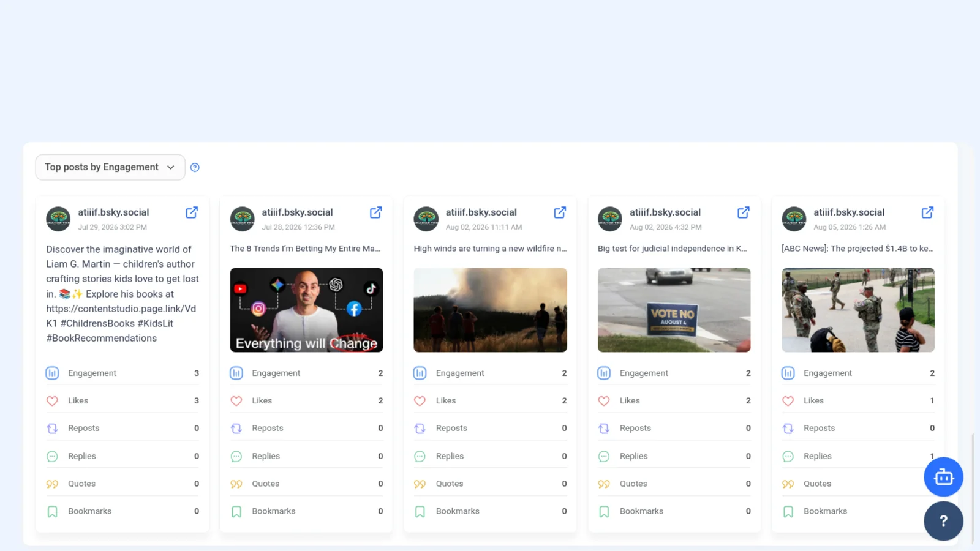Click the 'Jul 29, 2026 3:02 PM' timestamp
The image size is (980, 551).
tap(112, 227)
